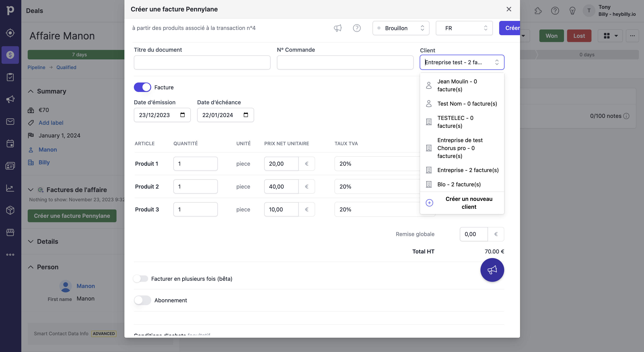644x352 pixels.
Task: Open calendar picker for Date d'émission
Action: [182, 115]
